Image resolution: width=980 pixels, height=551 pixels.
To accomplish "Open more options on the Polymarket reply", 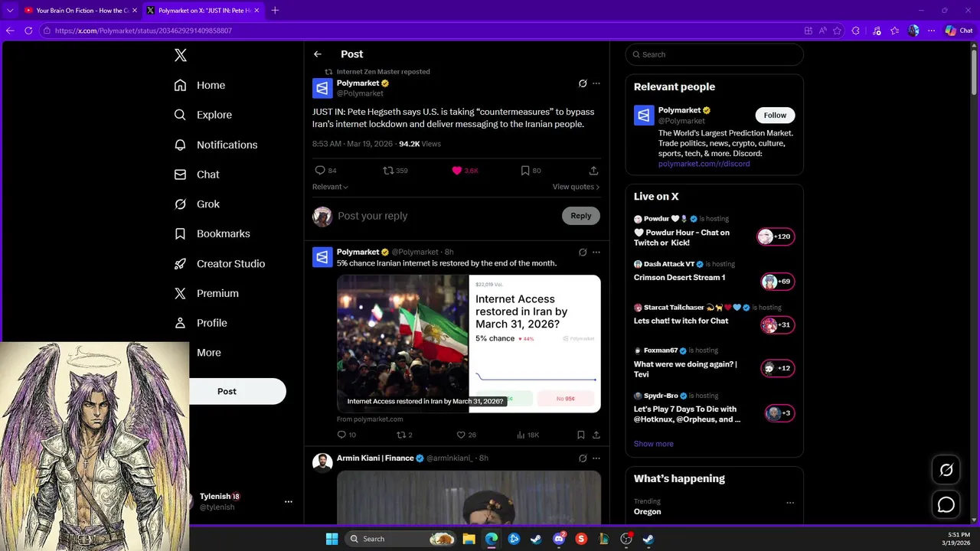I will pyautogui.click(x=596, y=252).
